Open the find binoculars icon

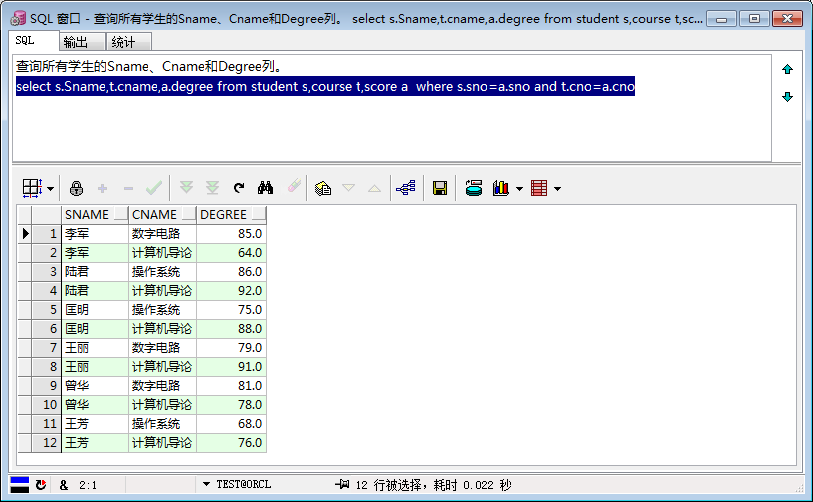(265, 187)
